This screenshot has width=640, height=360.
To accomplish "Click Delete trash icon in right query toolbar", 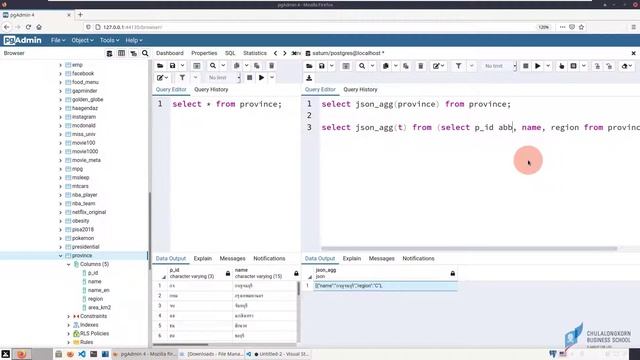I will click(420, 66).
